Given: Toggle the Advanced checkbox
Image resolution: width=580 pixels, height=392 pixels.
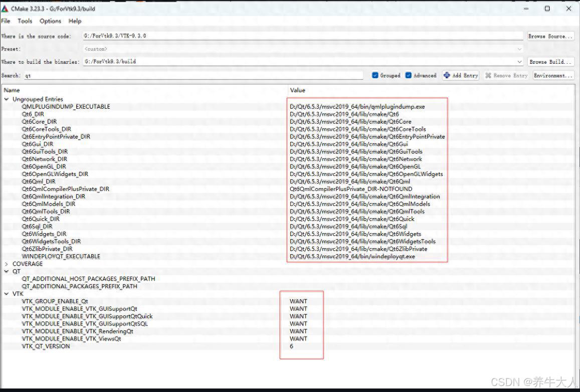Looking at the screenshot, I should [x=409, y=75].
